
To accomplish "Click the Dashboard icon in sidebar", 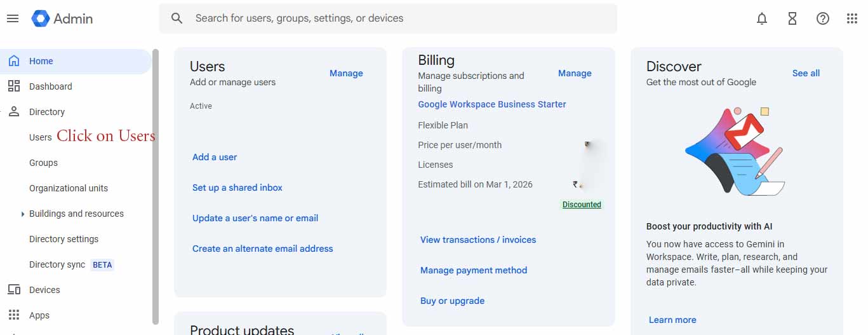I will 14,86.
